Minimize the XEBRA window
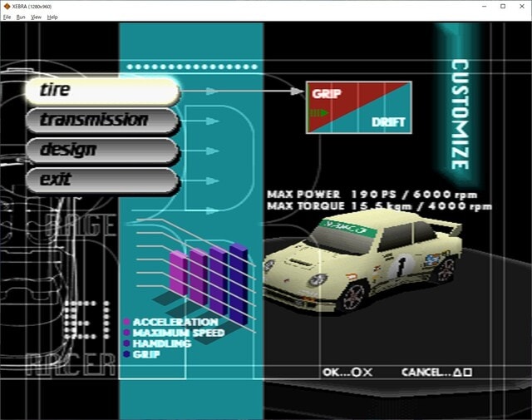 coord(485,6)
